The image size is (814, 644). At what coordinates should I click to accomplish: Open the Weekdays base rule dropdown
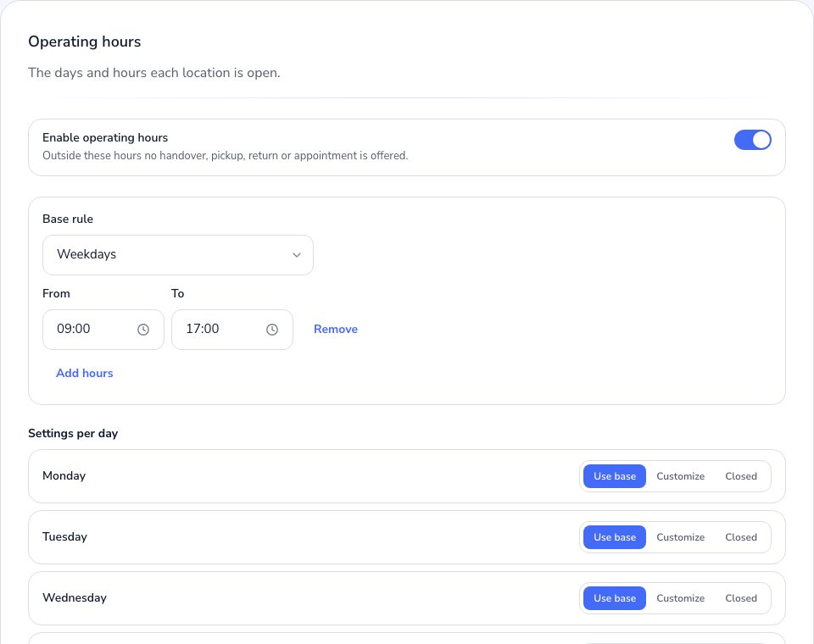pos(178,255)
